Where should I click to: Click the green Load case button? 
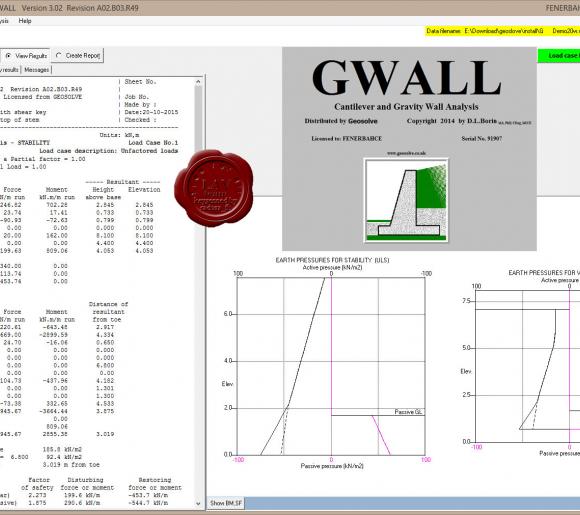click(559, 55)
